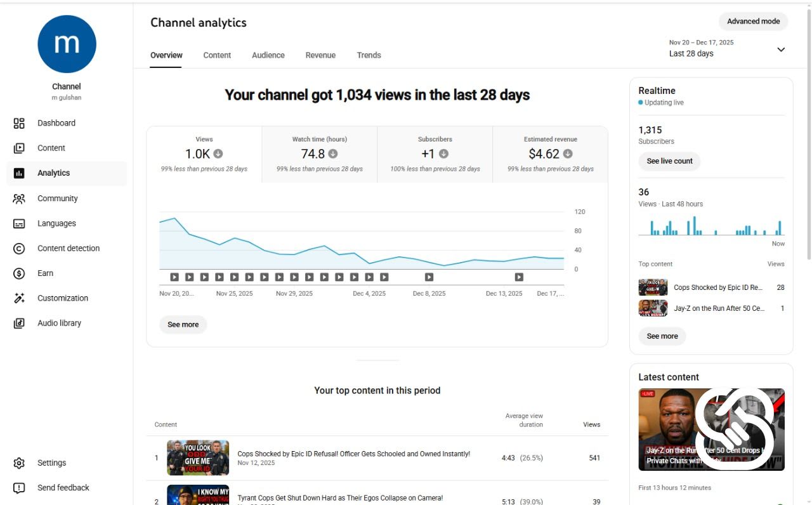The height and width of the screenshot is (505, 812).
Task: Click the 541 views value for Cops Shocked
Action: 594,458
